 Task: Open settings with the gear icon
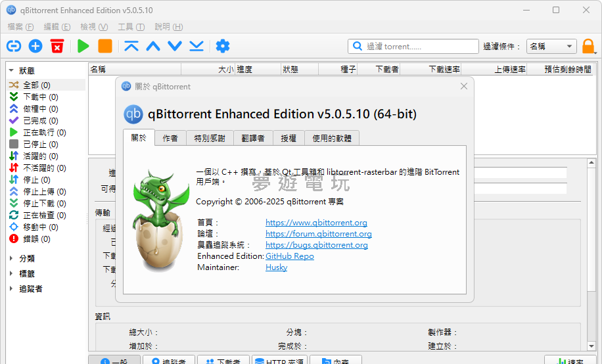click(x=223, y=46)
